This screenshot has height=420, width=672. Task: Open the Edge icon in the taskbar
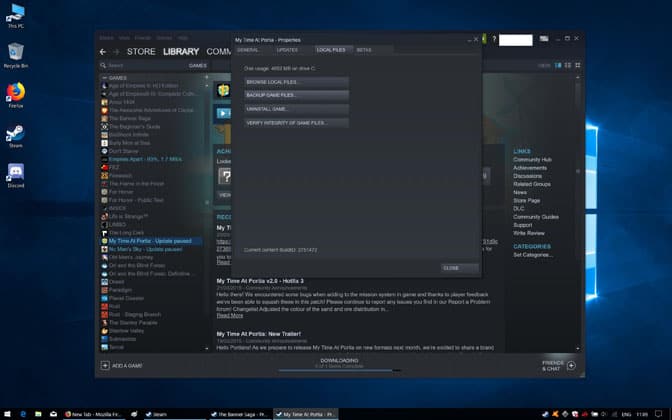[23, 414]
